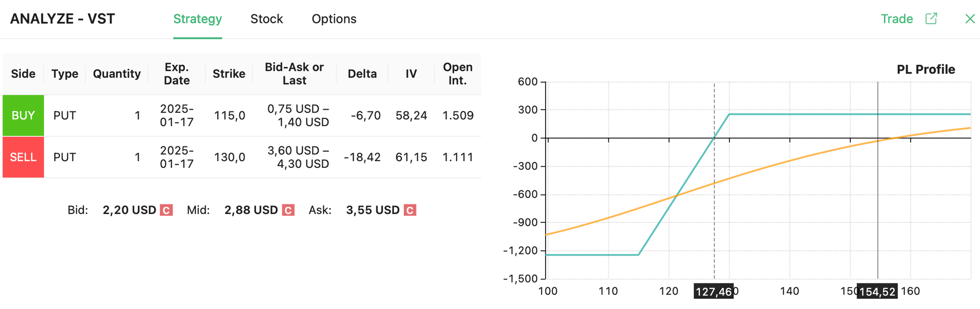Click the BUY PUT row with strike 115,0
The height and width of the screenshot is (309, 980).
coord(230,115)
